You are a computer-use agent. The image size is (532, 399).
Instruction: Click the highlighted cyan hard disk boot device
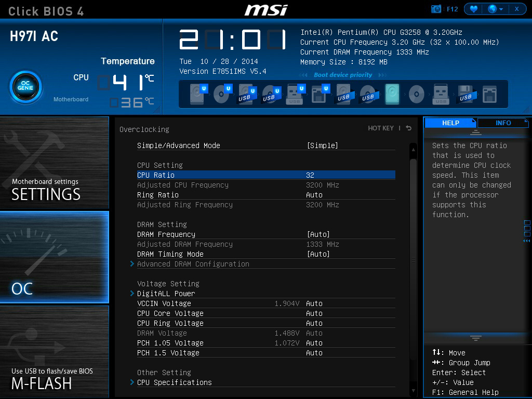pyautogui.click(x=392, y=94)
